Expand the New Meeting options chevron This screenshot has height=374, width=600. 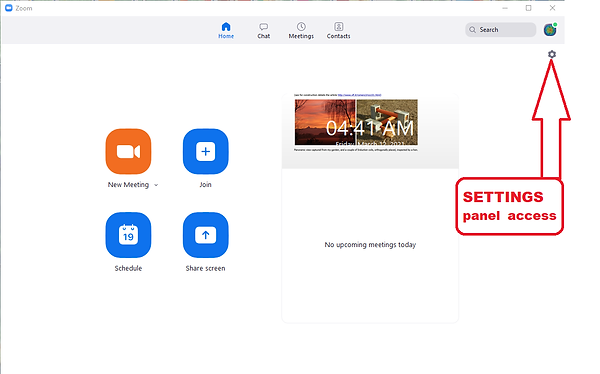[156, 185]
